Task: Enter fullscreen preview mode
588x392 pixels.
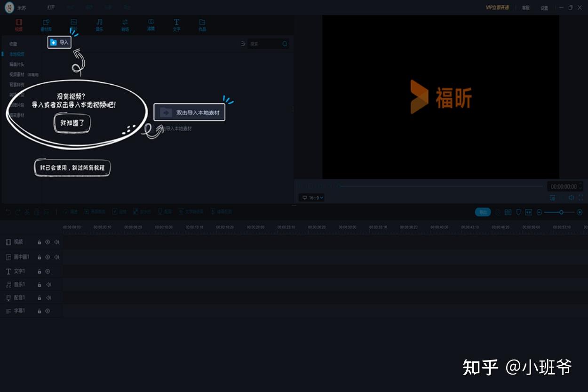Action: coord(581,198)
